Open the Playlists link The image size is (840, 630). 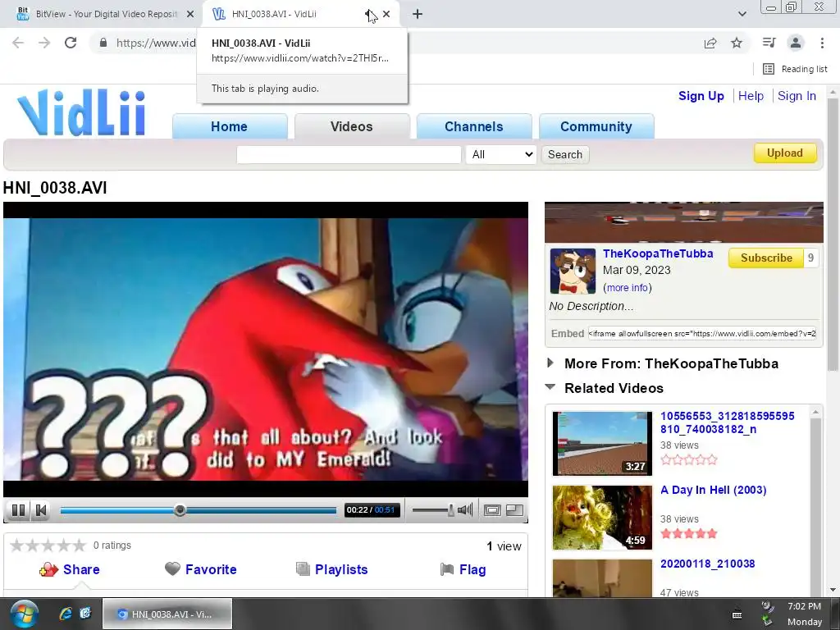tap(341, 569)
